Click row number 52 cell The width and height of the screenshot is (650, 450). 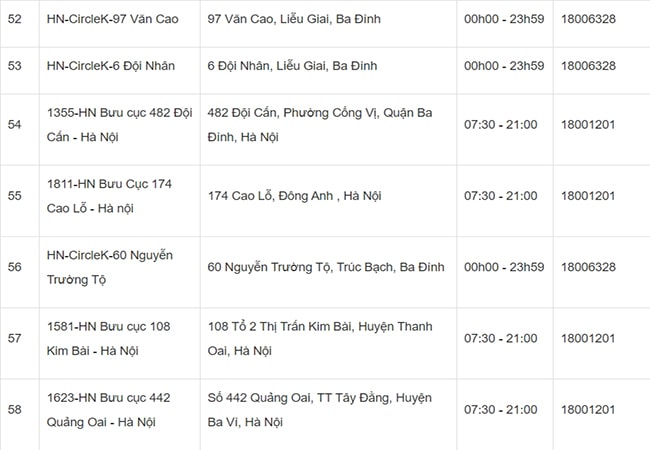14,19
